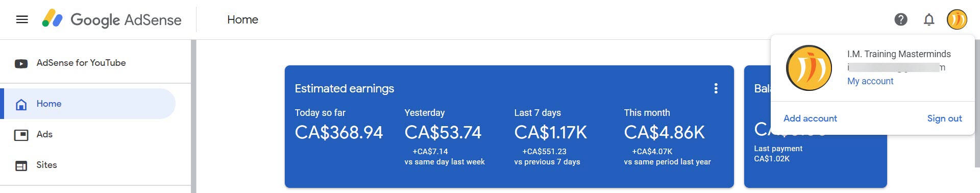Click the profile avatar in top bar
Screen dimensions: 980x193
957,19
